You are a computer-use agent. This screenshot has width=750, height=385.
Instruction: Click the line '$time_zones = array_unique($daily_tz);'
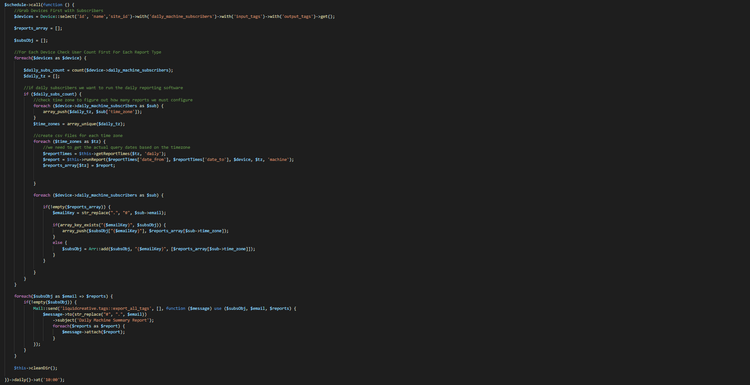coord(79,123)
